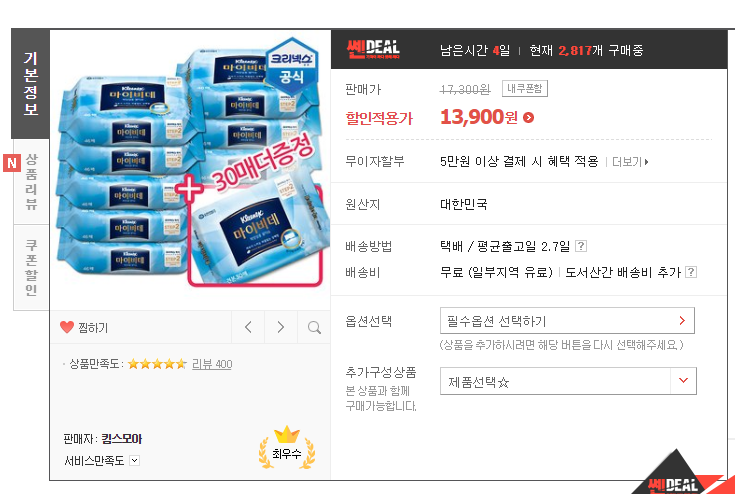Switch to the 상품리뷰 side tab

coord(31,181)
